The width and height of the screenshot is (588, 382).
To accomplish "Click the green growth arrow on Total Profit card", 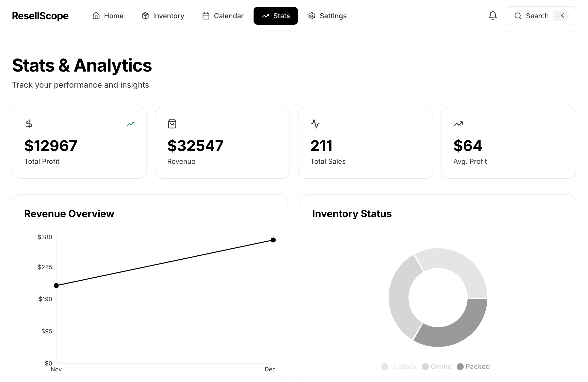I will pos(131,124).
